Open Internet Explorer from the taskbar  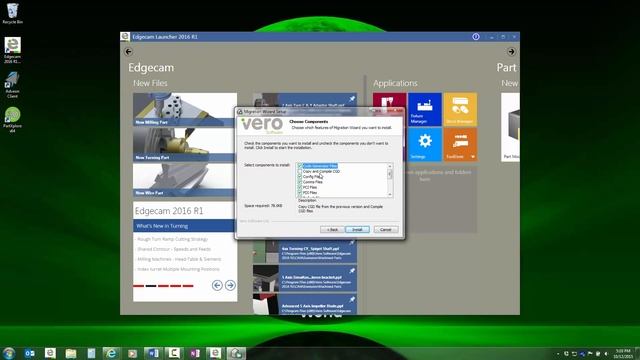tap(111, 353)
